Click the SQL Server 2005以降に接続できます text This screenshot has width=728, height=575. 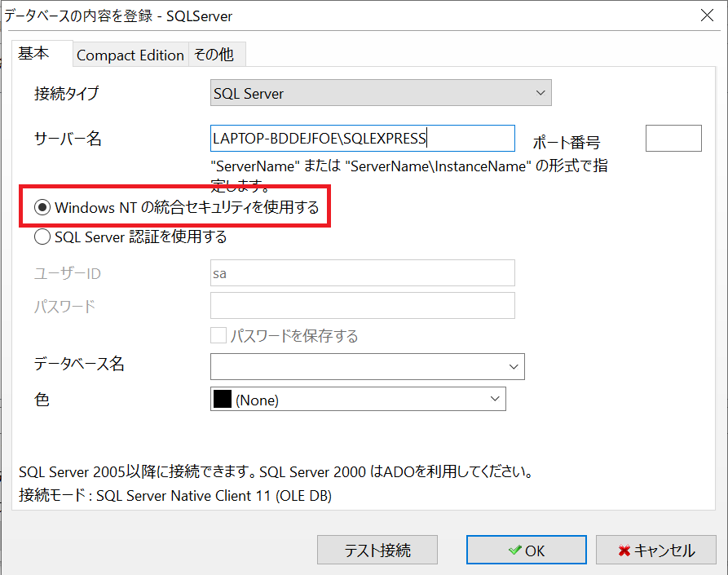pos(276,472)
